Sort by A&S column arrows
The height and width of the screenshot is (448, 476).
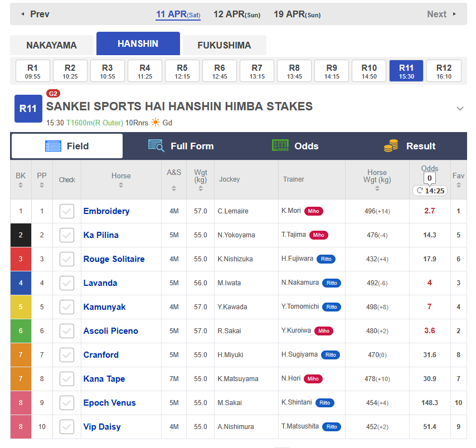tap(174, 188)
